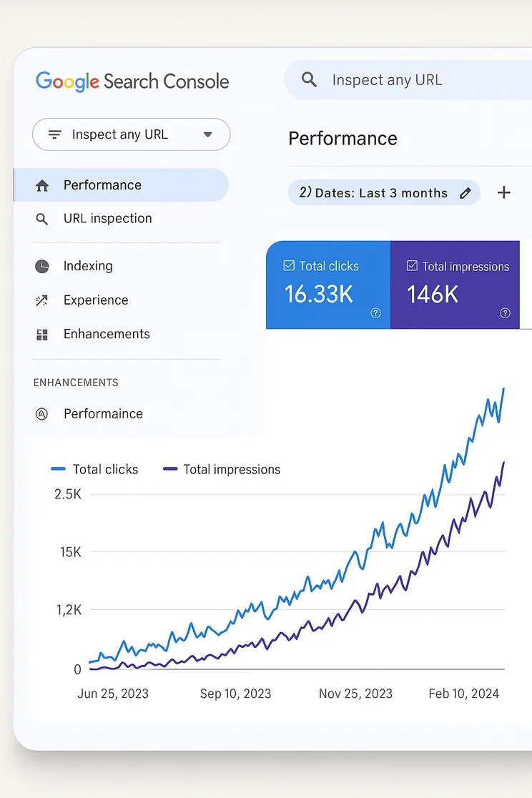The image size is (532, 798).
Task: Click the Total clicks legend color line
Action: [58, 470]
